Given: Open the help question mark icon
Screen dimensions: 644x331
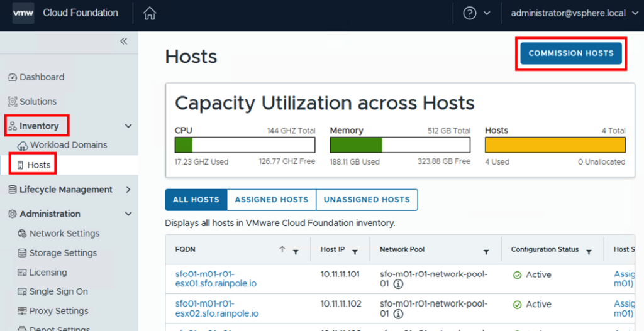Looking at the screenshot, I should click(x=469, y=13).
